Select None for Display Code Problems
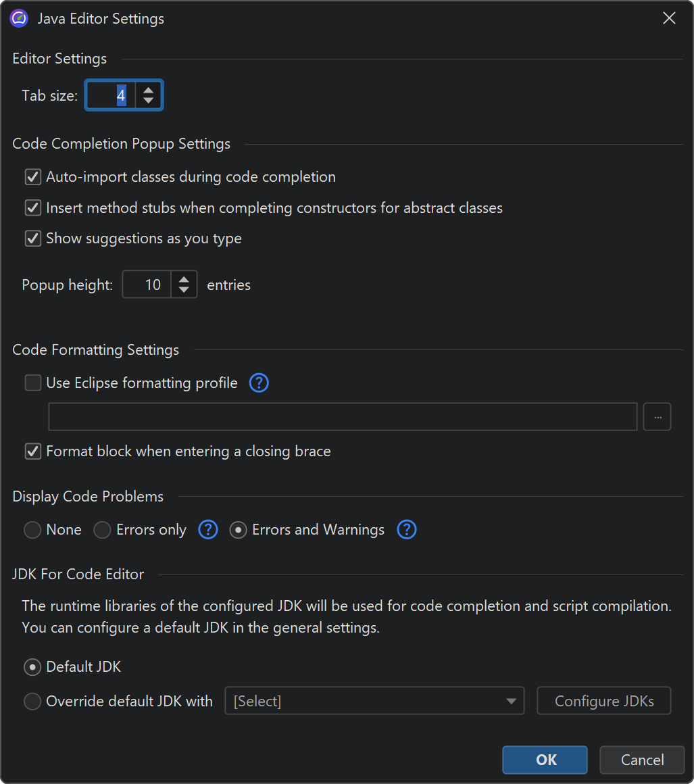 tap(32, 530)
